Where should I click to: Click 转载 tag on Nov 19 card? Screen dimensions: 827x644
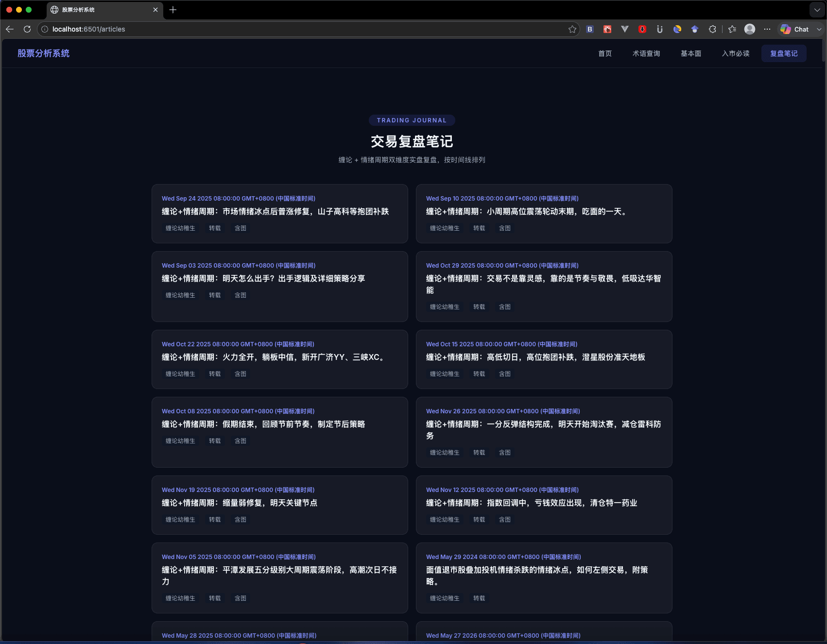(x=215, y=520)
